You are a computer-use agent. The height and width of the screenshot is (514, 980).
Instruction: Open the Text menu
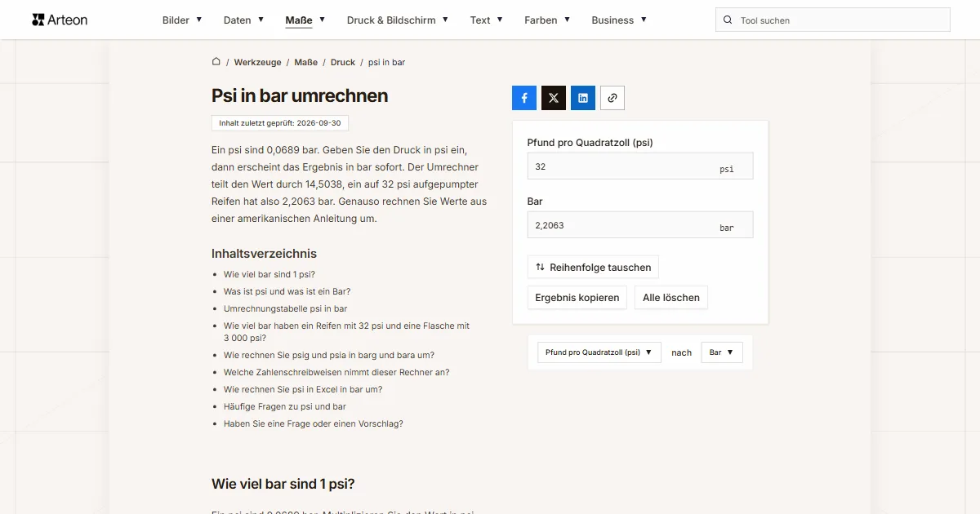pos(487,20)
